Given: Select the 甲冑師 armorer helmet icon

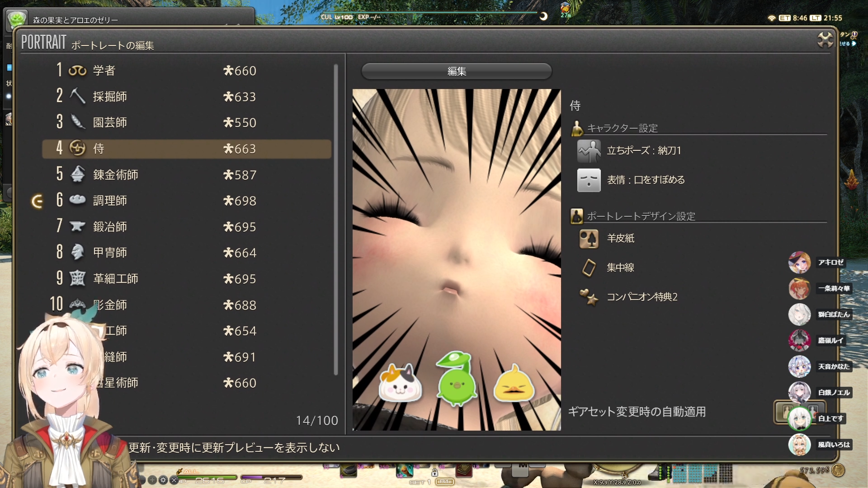Looking at the screenshot, I should tap(77, 252).
